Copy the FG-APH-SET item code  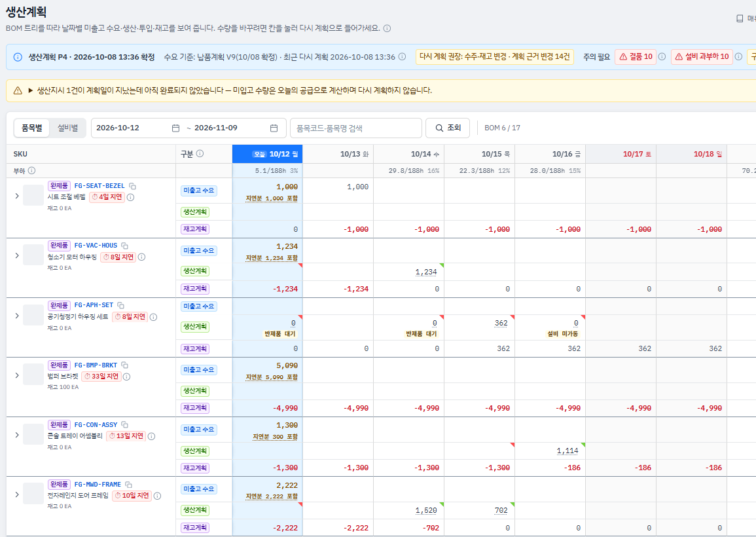[x=121, y=305]
